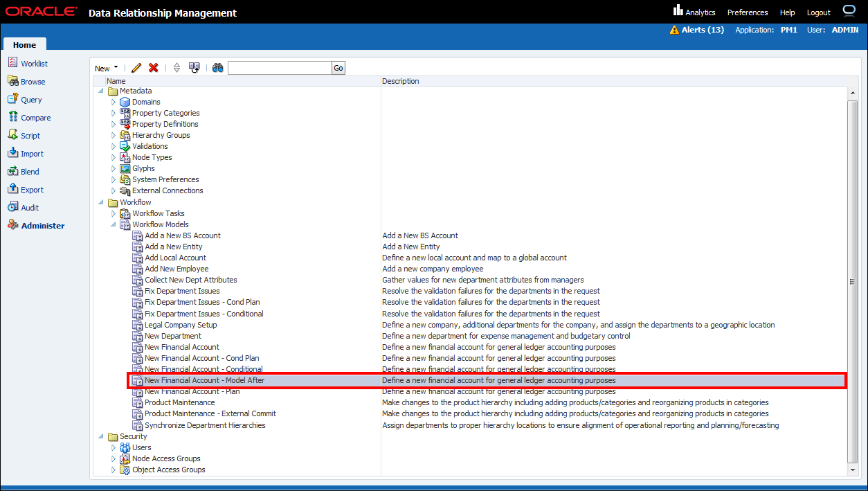Click the Description column header
Viewport: 868px width, 491px height.
(401, 81)
